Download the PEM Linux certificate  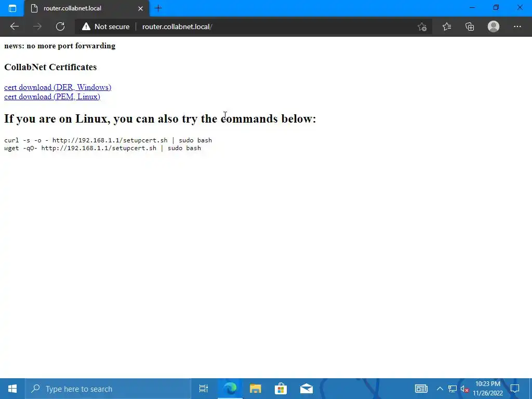(52, 97)
